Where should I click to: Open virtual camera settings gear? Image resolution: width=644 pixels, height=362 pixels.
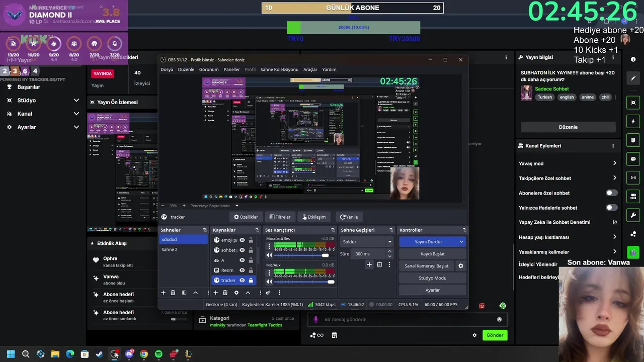pos(460,266)
